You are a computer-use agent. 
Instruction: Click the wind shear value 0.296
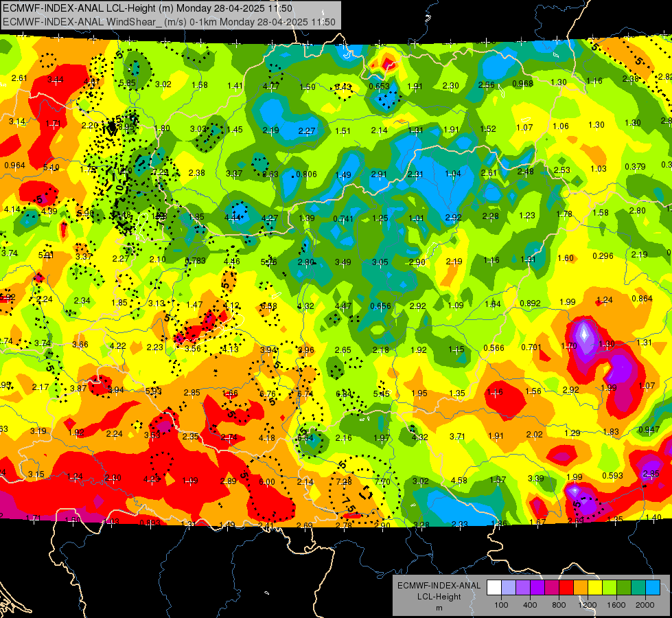603,255
